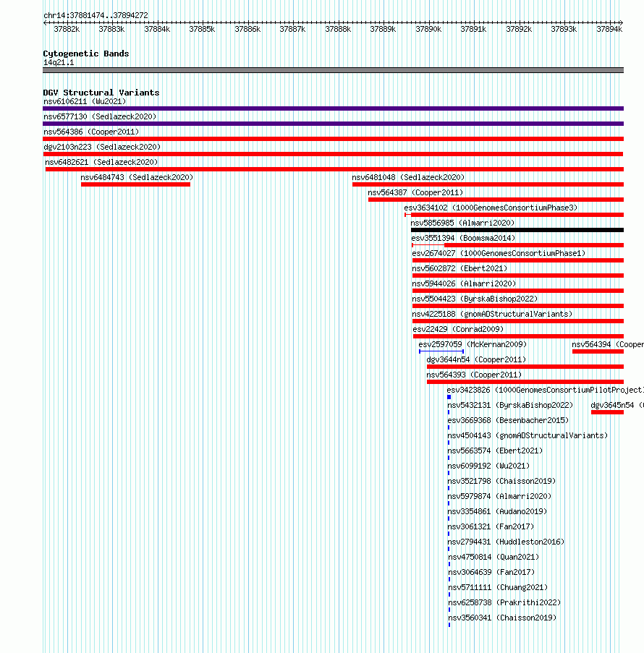The width and height of the screenshot is (644, 653).
Task: Click the DGV Structural Variants track title
Action: [101, 93]
